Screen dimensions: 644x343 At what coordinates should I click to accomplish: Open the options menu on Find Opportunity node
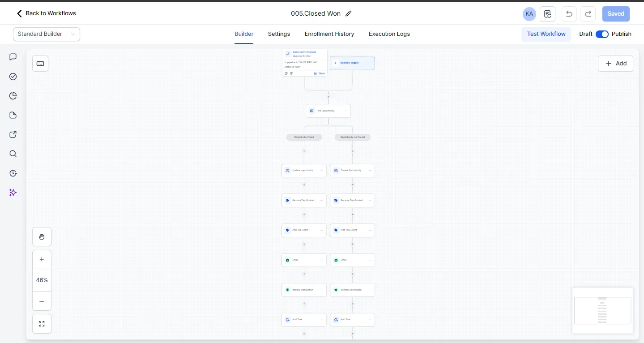pyautogui.click(x=345, y=111)
